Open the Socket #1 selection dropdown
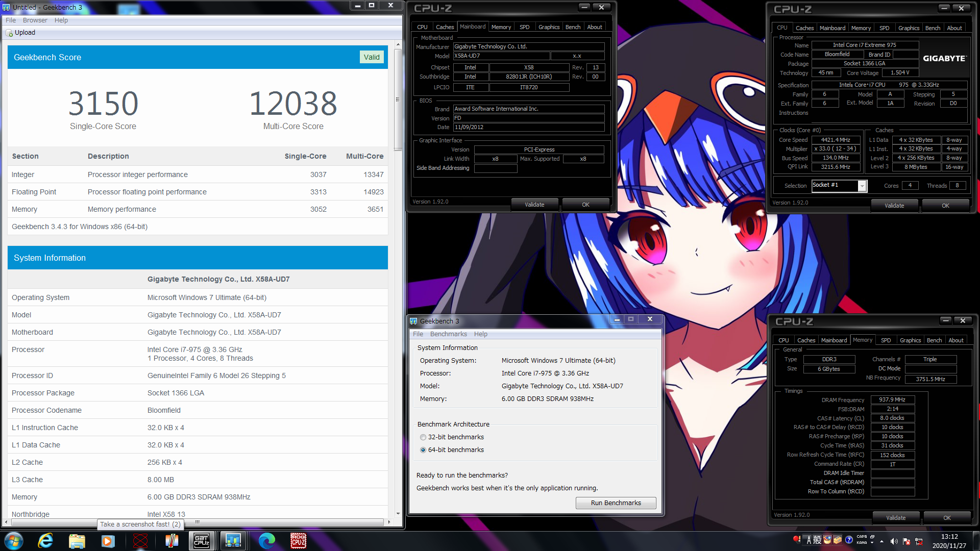The height and width of the screenshot is (551, 980). pos(862,186)
